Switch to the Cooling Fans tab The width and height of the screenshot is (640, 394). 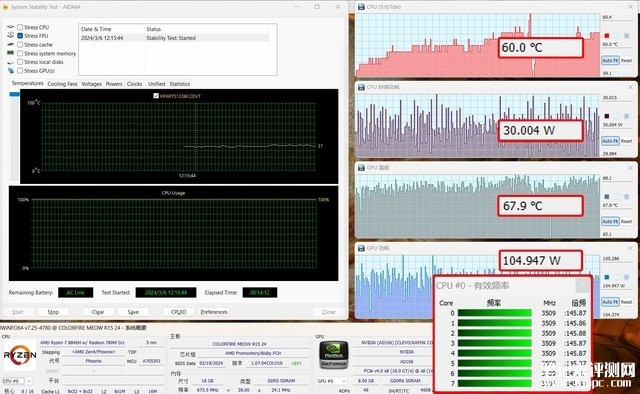click(62, 84)
